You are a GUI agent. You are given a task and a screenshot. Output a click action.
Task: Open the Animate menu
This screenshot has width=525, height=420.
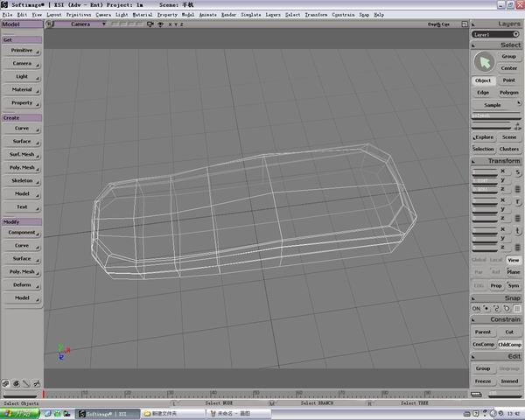click(x=208, y=15)
